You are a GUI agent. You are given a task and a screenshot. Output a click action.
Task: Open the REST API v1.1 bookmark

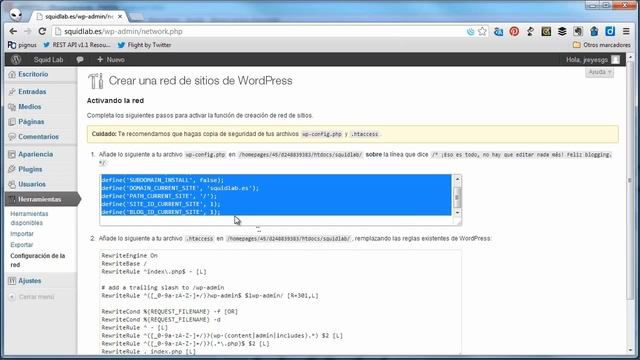[x=77, y=45]
